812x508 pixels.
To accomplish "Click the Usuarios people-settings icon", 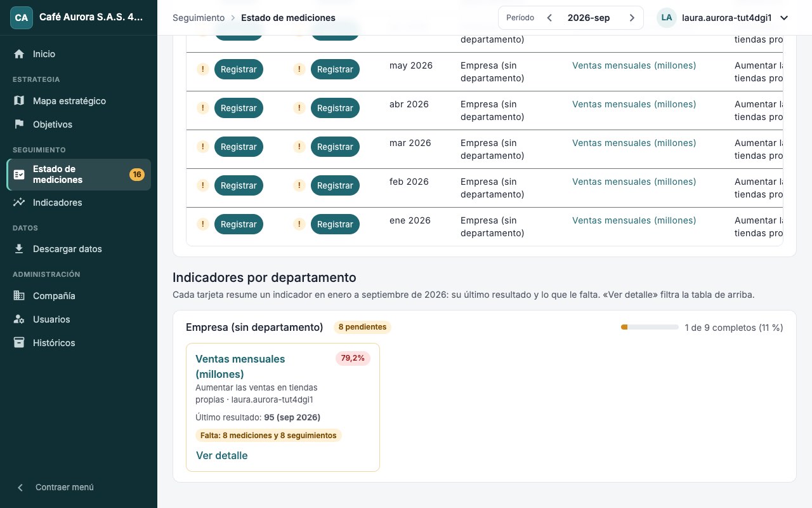I will coord(19,319).
